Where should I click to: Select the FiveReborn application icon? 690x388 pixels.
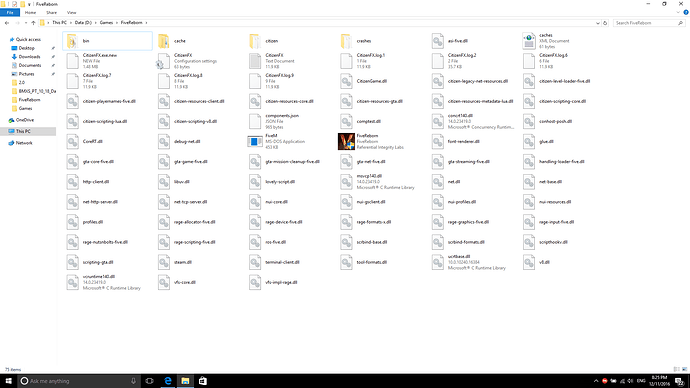pyautogui.click(x=346, y=142)
